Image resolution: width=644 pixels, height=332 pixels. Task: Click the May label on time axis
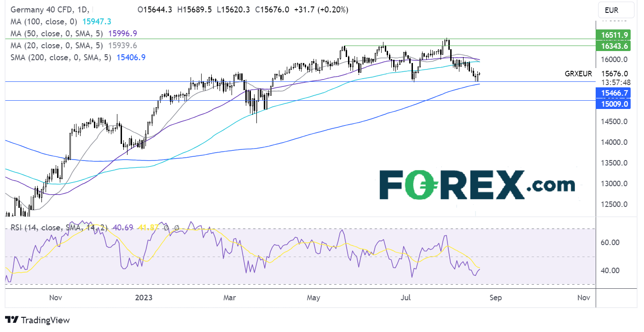pyautogui.click(x=313, y=298)
